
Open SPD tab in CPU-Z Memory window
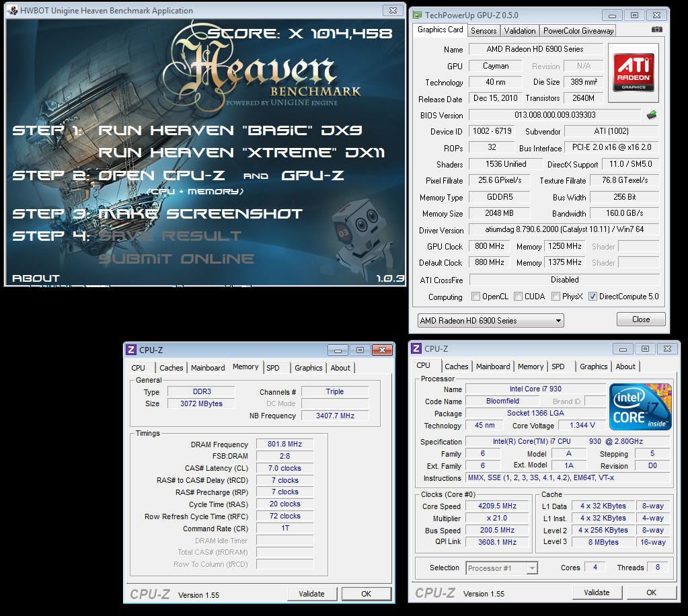coord(273,368)
